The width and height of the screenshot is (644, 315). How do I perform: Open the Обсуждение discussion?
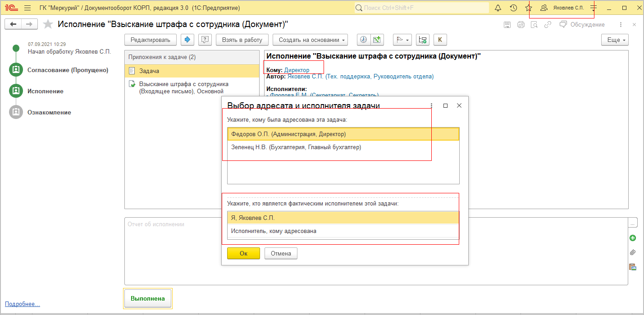click(x=582, y=25)
